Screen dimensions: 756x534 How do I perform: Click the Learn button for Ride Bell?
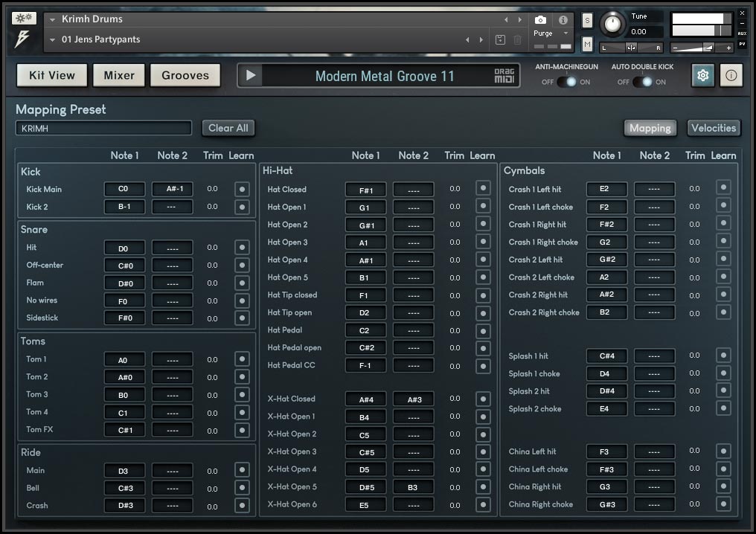coord(242,488)
